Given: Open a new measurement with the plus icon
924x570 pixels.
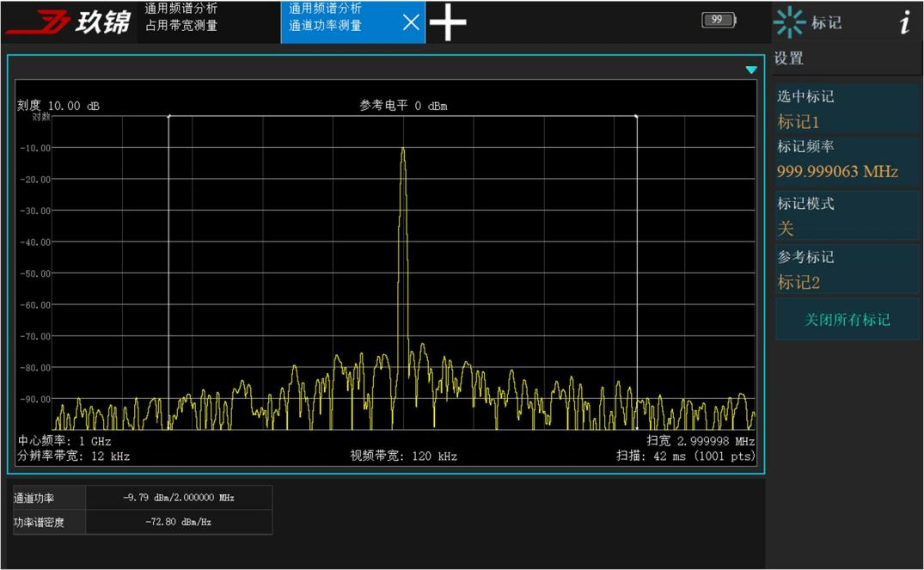Looking at the screenshot, I should tap(447, 21).
